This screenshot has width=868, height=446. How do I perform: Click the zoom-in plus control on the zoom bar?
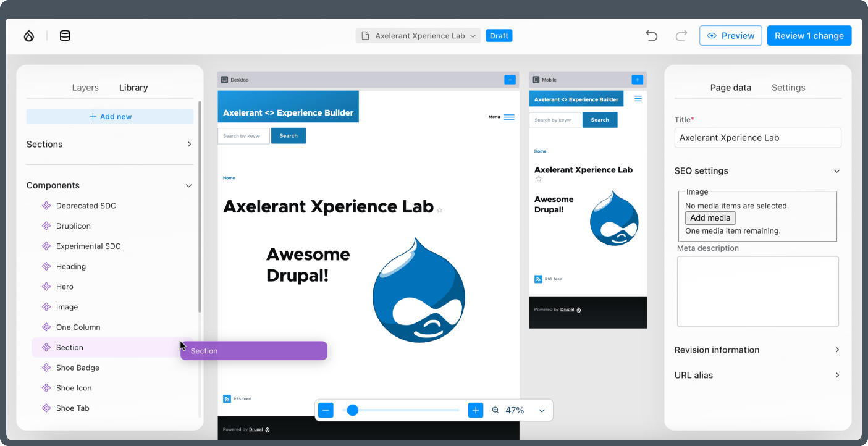(475, 410)
